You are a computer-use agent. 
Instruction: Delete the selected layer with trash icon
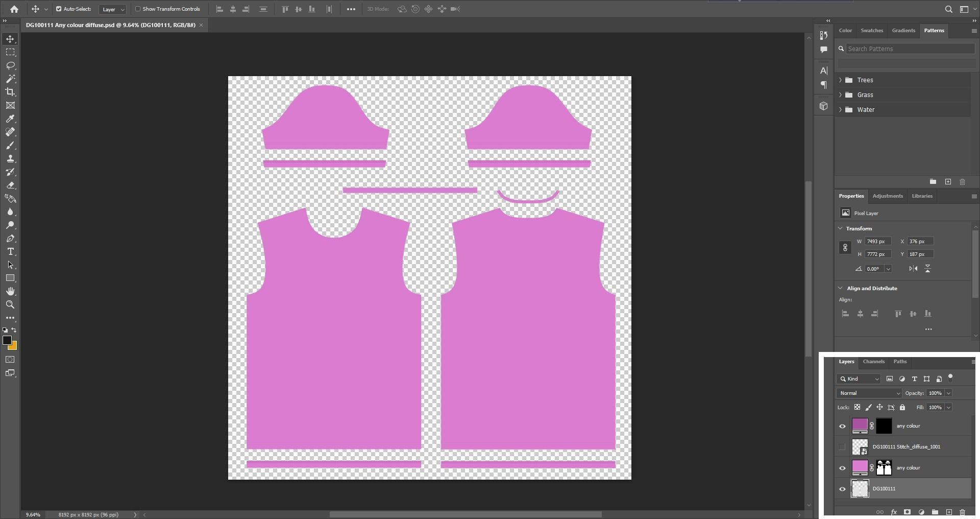tap(962, 512)
